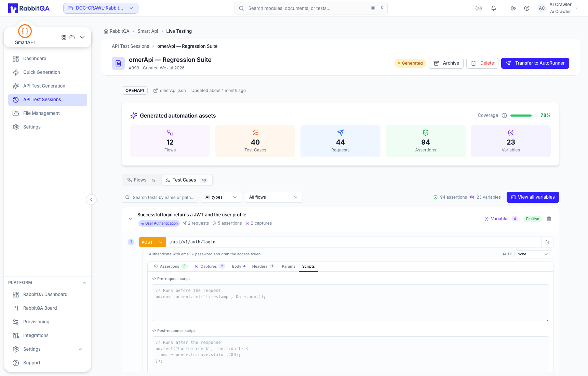The image size is (588, 376).
Task: Open RabbitQA Dashboard
Action: [x=48, y=295]
